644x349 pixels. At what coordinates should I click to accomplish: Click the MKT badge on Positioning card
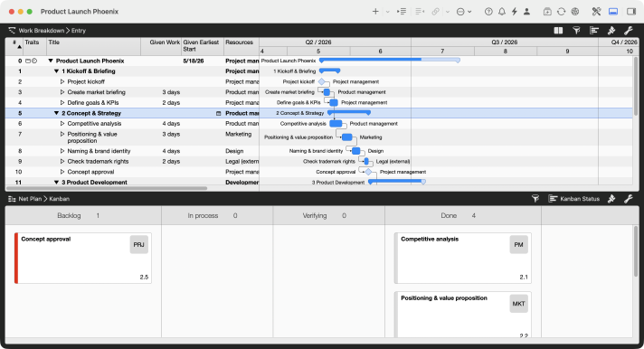(519, 304)
